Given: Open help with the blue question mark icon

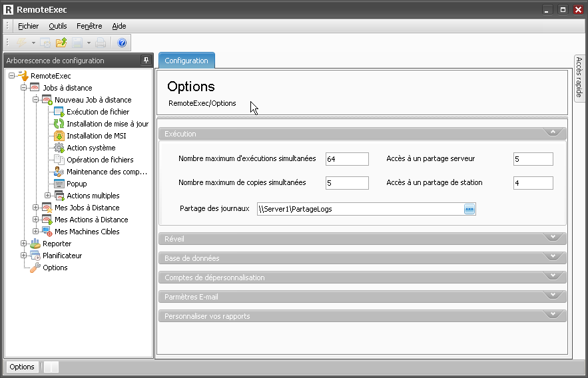Looking at the screenshot, I should (x=122, y=43).
